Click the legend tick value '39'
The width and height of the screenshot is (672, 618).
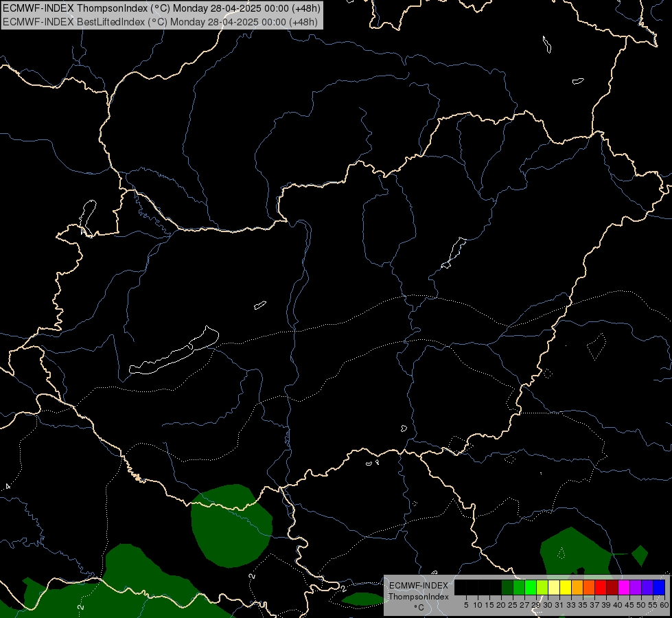point(606,605)
